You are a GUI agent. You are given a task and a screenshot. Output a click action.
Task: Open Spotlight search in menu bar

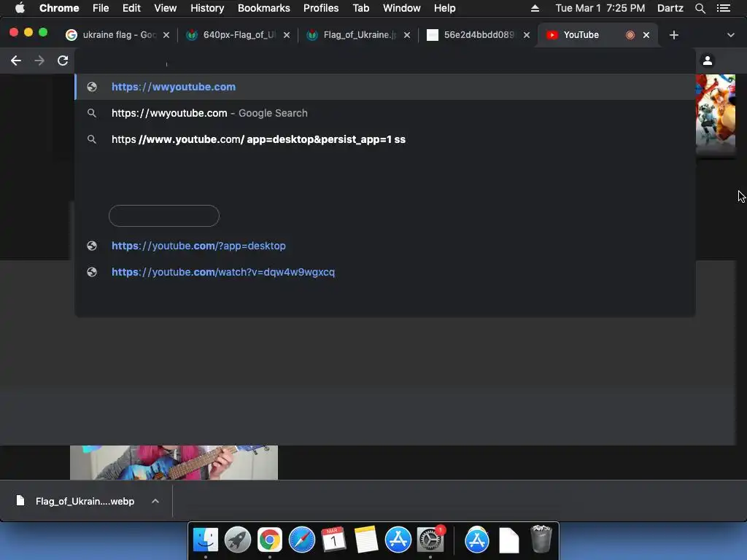tap(700, 8)
